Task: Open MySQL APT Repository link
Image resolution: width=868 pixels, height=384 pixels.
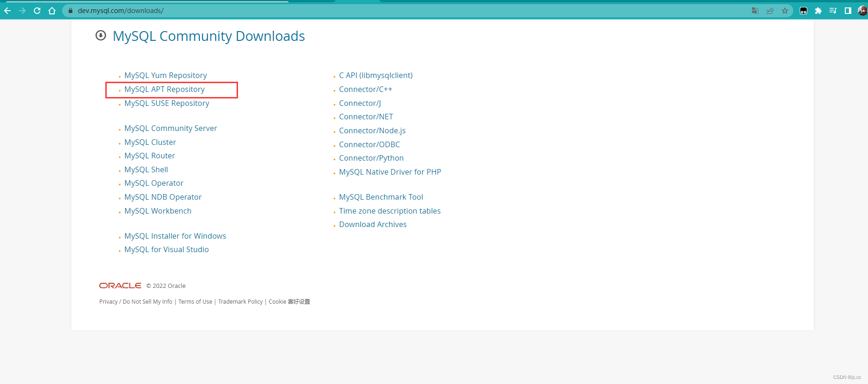Action: (x=164, y=89)
